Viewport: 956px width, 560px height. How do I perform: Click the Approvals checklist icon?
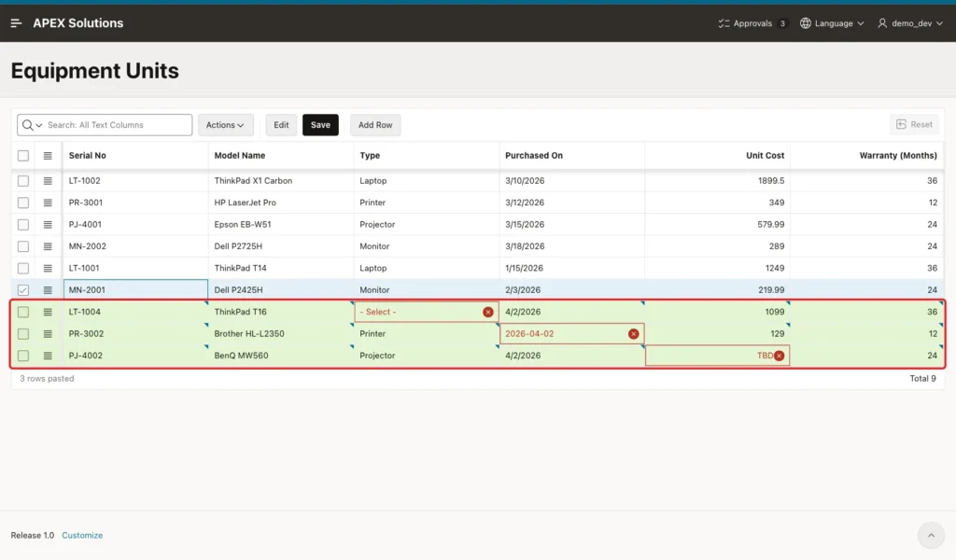(x=724, y=23)
